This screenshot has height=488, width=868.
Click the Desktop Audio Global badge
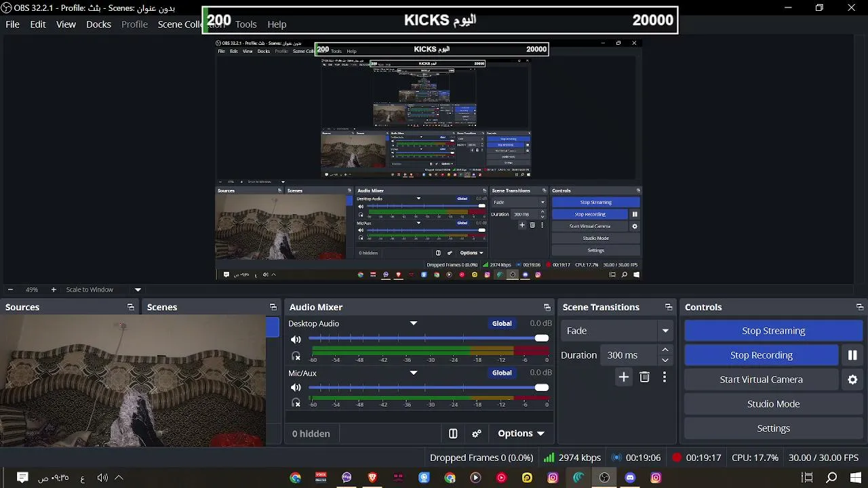pyautogui.click(x=502, y=323)
